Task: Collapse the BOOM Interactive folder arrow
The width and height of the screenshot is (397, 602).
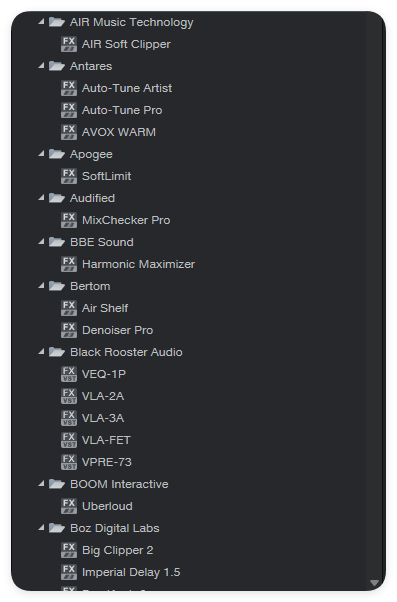Action: (41, 484)
